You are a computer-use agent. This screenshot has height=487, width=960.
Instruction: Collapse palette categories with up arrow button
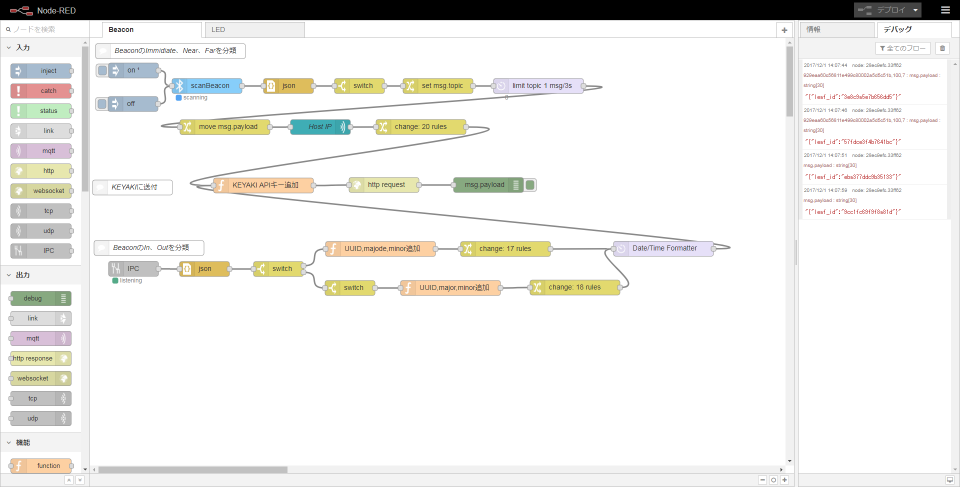click(69, 480)
